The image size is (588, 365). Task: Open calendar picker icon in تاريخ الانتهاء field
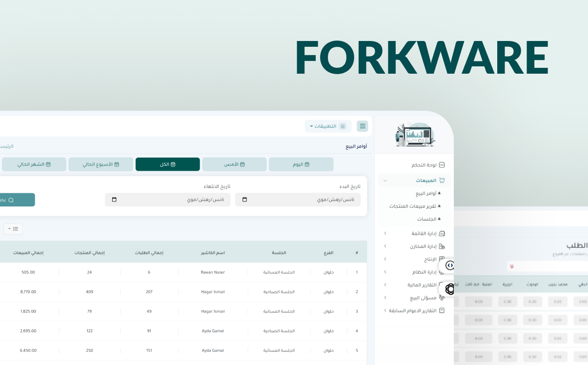(114, 200)
